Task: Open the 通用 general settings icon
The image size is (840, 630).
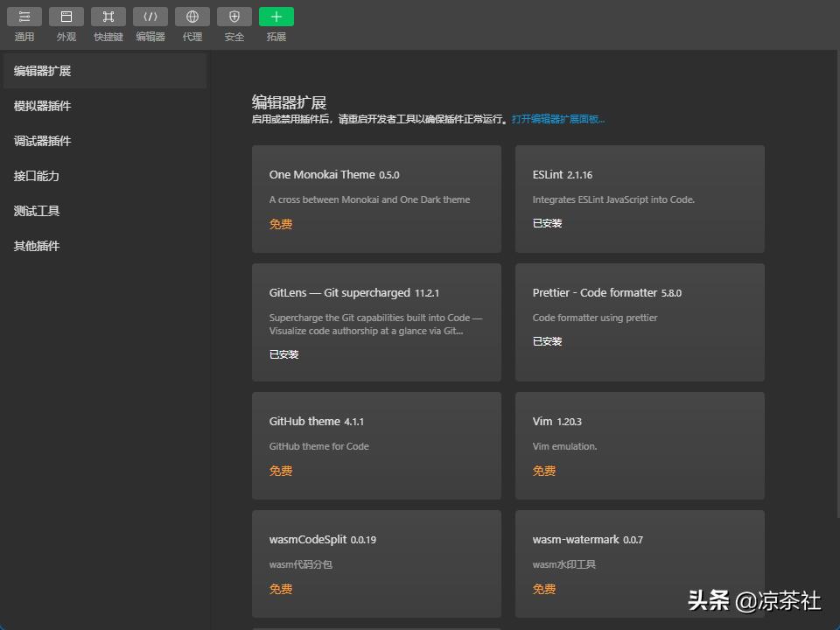Action: pos(24,17)
